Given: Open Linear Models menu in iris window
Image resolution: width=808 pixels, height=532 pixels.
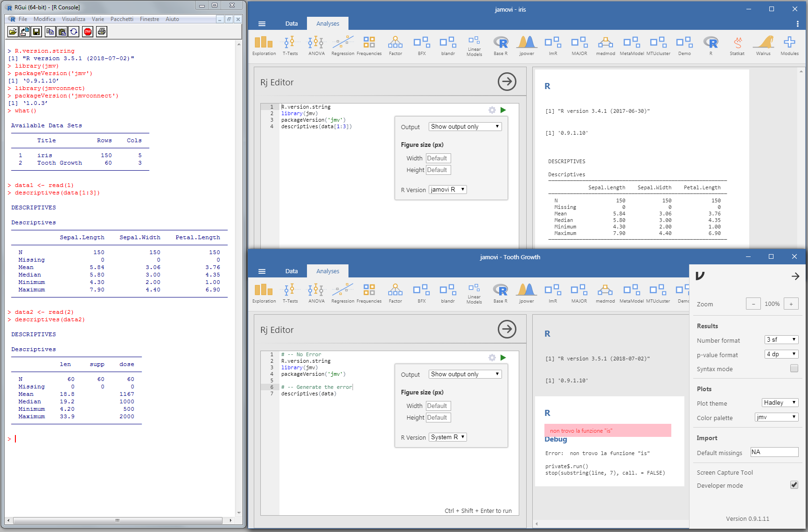Looking at the screenshot, I should pos(474,46).
